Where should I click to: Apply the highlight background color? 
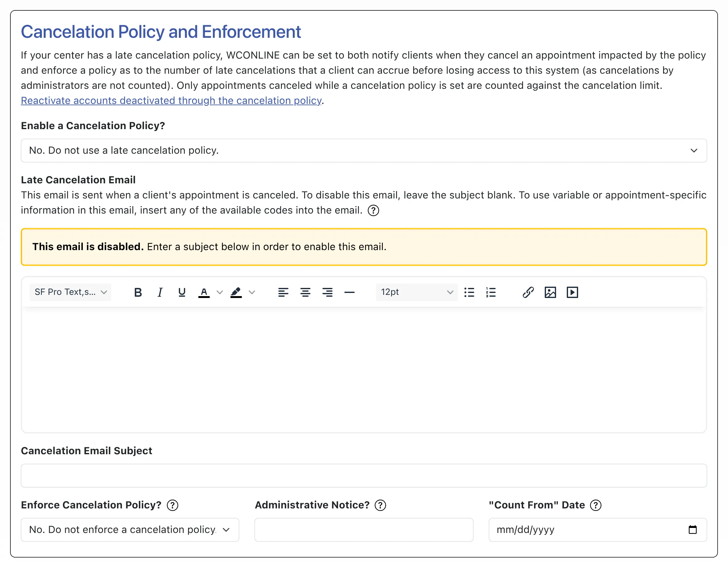(236, 292)
